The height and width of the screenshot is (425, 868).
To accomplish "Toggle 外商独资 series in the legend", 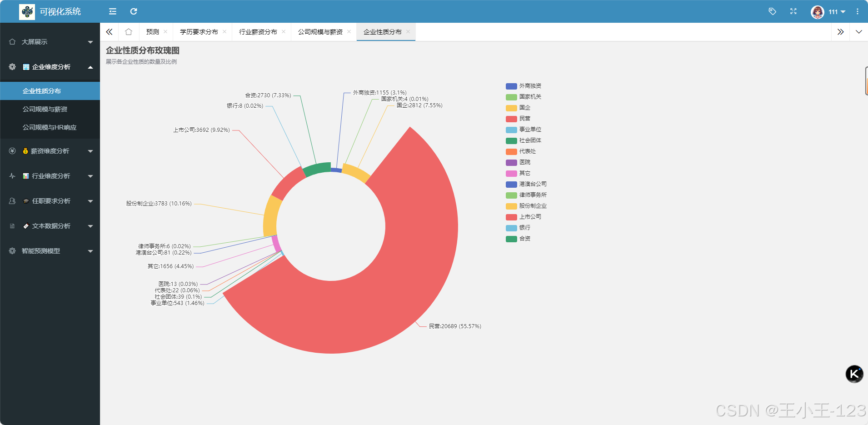I will [x=524, y=86].
